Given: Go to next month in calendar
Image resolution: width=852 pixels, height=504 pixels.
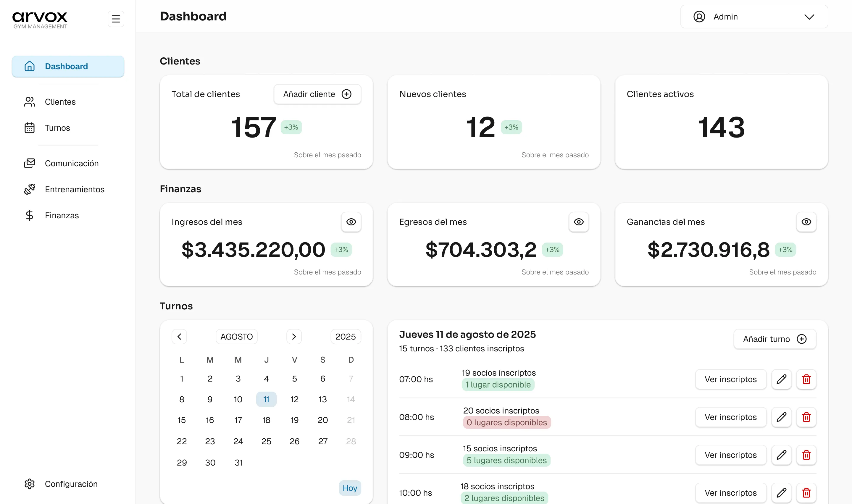Looking at the screenshot, I should click(294, 337).
